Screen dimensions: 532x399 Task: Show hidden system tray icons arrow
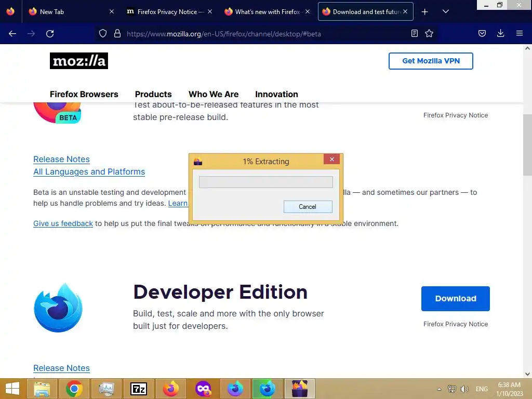[439, 389]
